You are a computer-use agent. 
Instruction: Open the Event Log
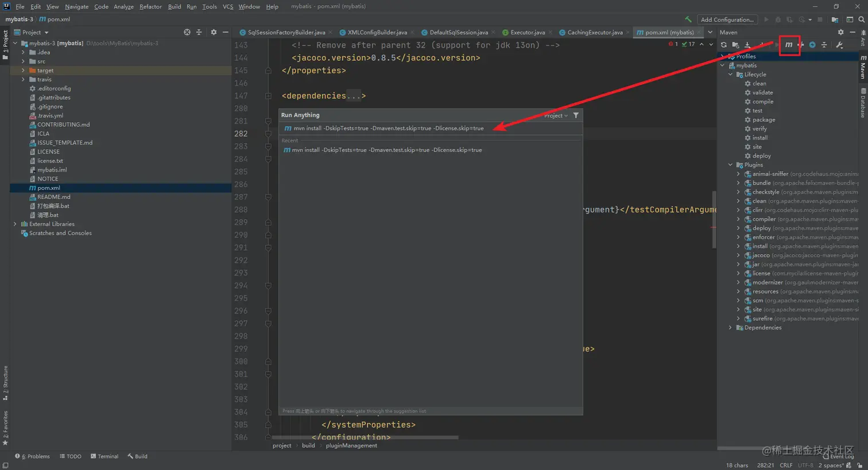(838, 456)
